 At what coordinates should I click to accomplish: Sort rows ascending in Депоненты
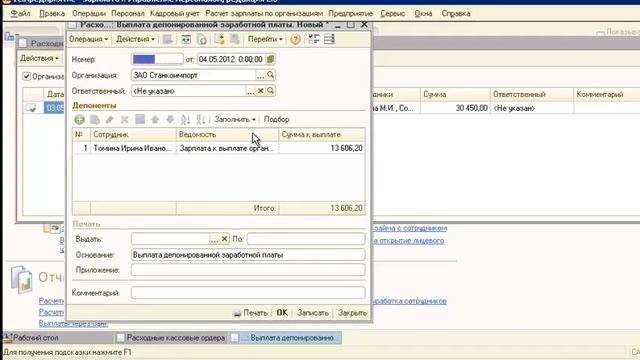pyautogui.click(x=185, y=120)
